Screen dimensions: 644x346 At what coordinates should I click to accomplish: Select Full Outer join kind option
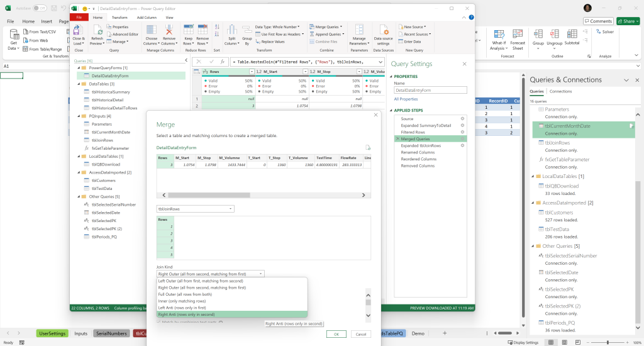click(x=232, y=294)
